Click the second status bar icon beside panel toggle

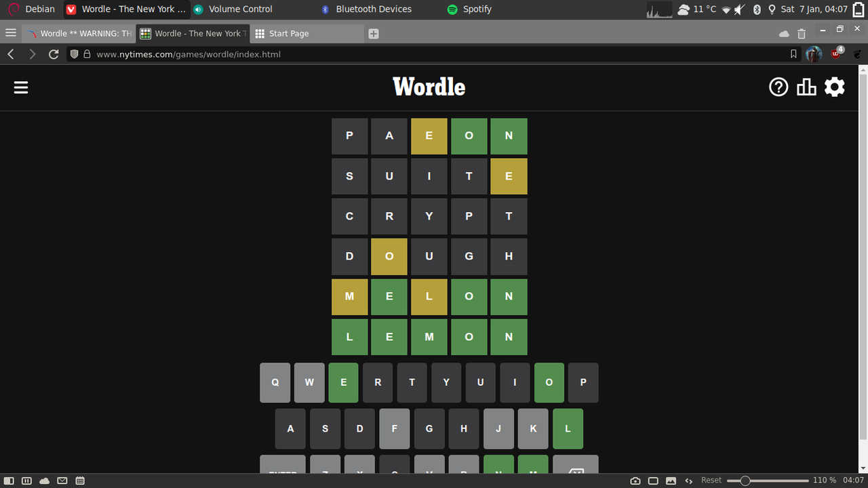(26, 481)
